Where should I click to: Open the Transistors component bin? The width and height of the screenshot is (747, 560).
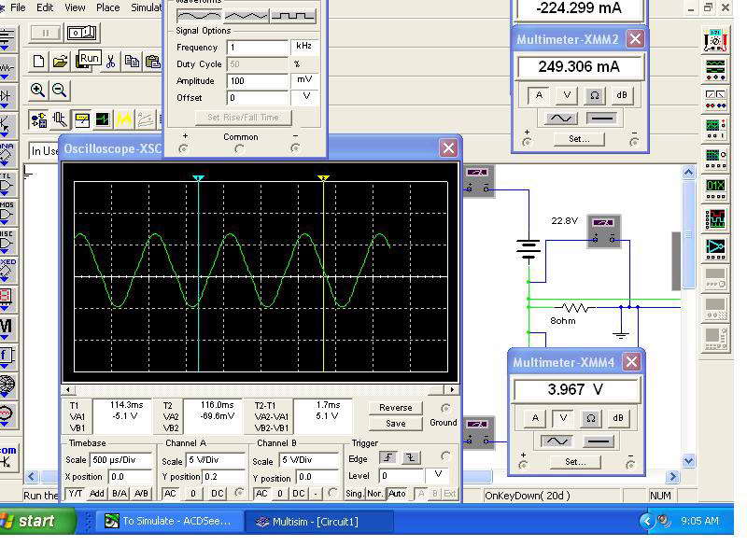coord(7,127)
